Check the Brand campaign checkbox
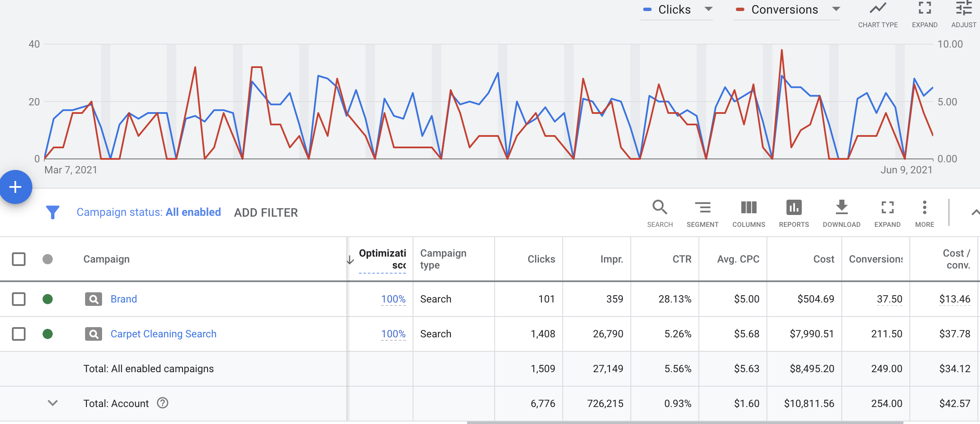The width and height of the screenshot is (980, 424). pos(19,299)
